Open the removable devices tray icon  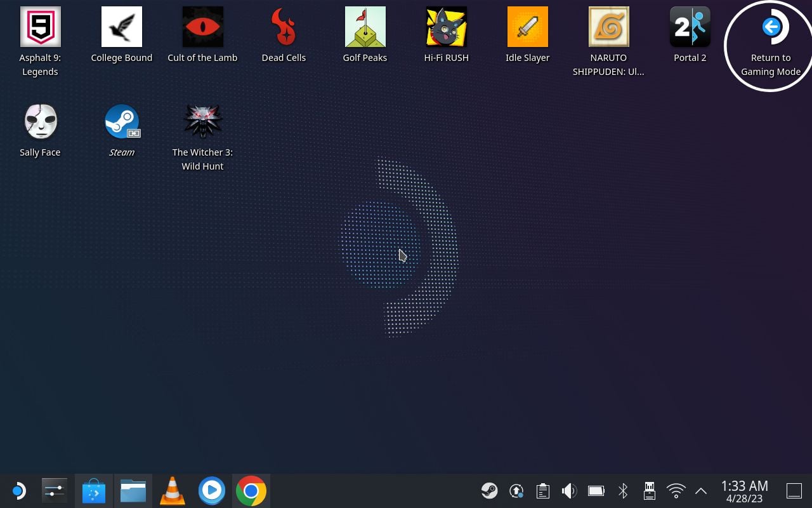pos(650,491)
